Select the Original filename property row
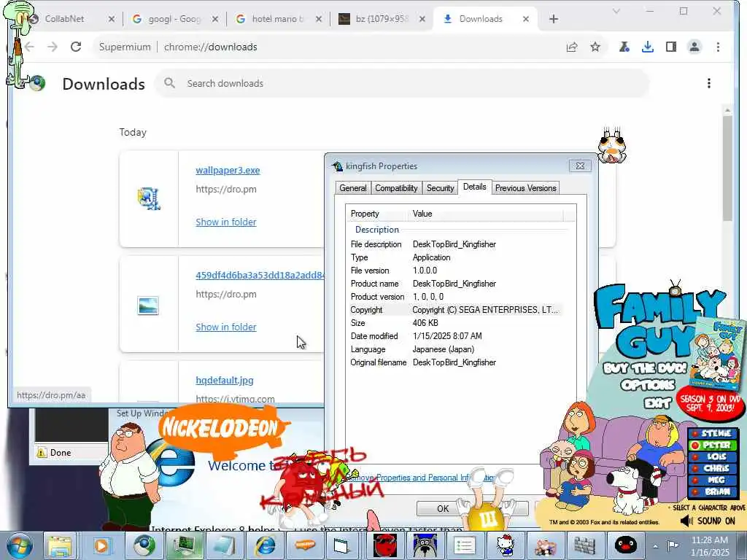 [x=457, y=362]
